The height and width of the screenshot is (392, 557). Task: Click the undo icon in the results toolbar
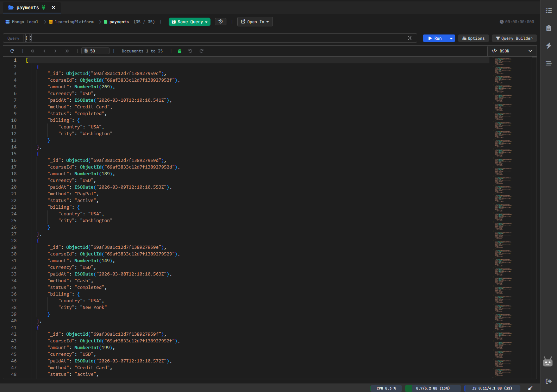pos(190,51)
